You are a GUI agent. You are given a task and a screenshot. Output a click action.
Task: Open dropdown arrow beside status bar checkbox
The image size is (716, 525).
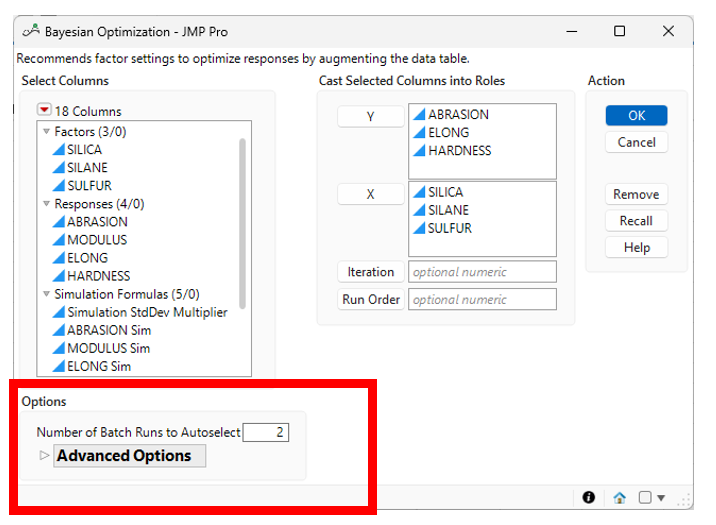(661, 498)
